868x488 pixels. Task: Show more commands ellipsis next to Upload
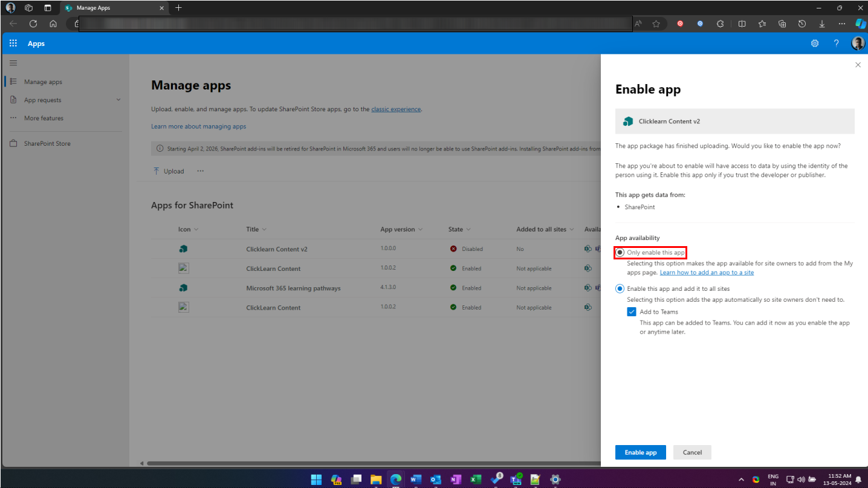click(x=200, y=171)
